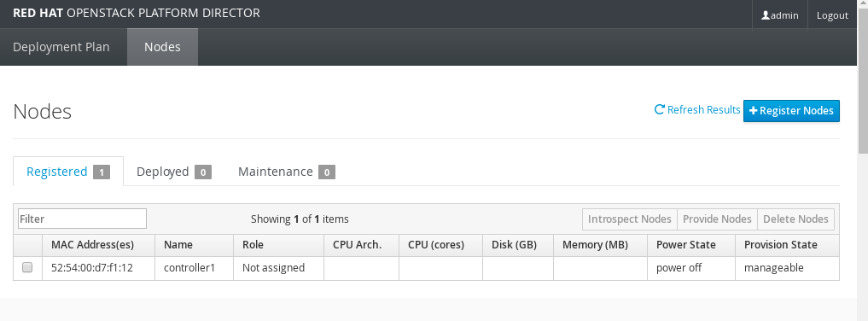Click the Refresh Results circular arrow icon
This screenshot has height=321, width=868.
pos(659,109)
